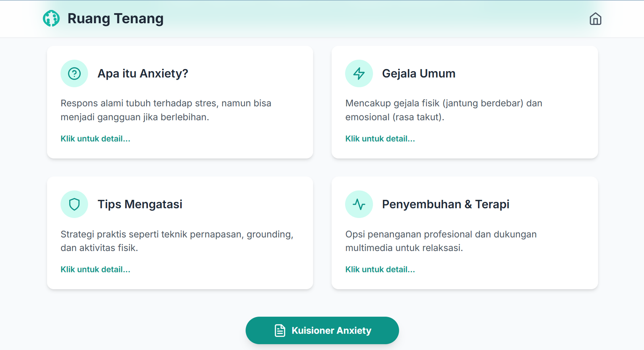The image size is (644, 350).
Task: Select the Tips Mengatasi heading
Action: [x=140, y=204]
